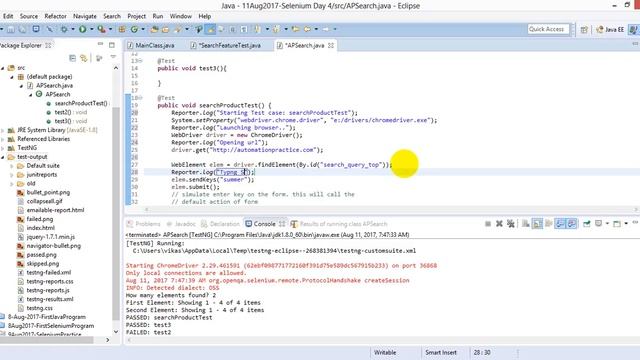This screenshot has width=640, height=360.
Task: Click the fold toggle at line 13
Action: [x=140, y=61]
